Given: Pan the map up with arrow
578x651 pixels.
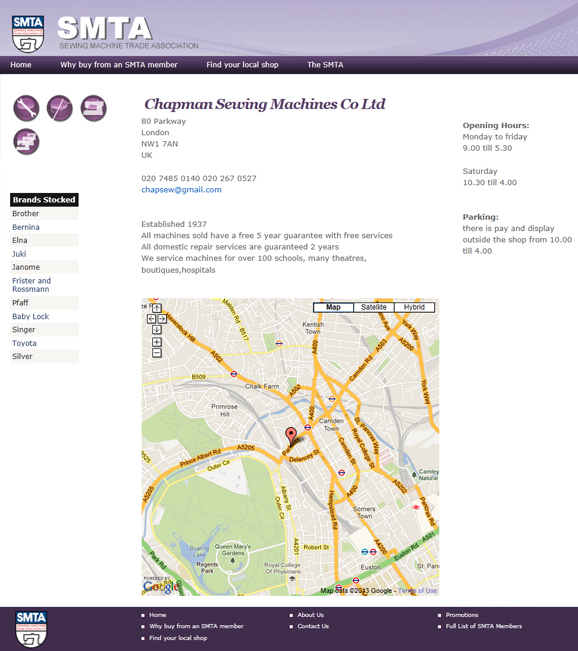Looking at the screenshot, I should tap(157, 308).
